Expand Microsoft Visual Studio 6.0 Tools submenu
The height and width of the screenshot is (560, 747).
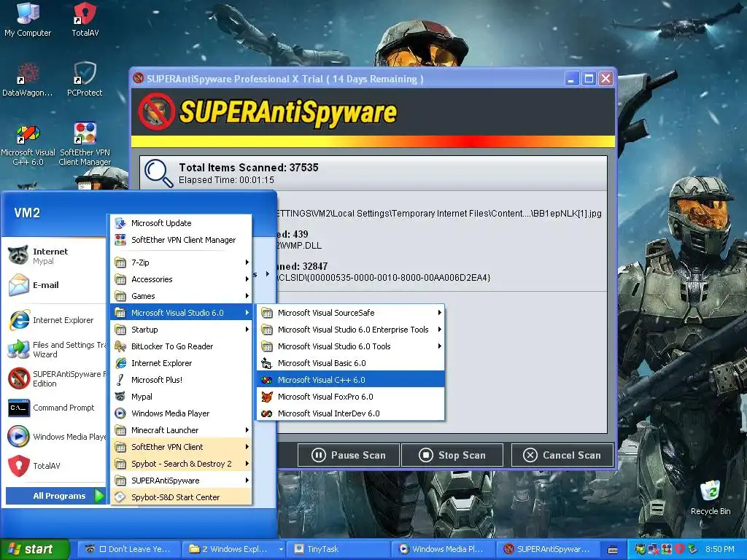tap(351, 346)
